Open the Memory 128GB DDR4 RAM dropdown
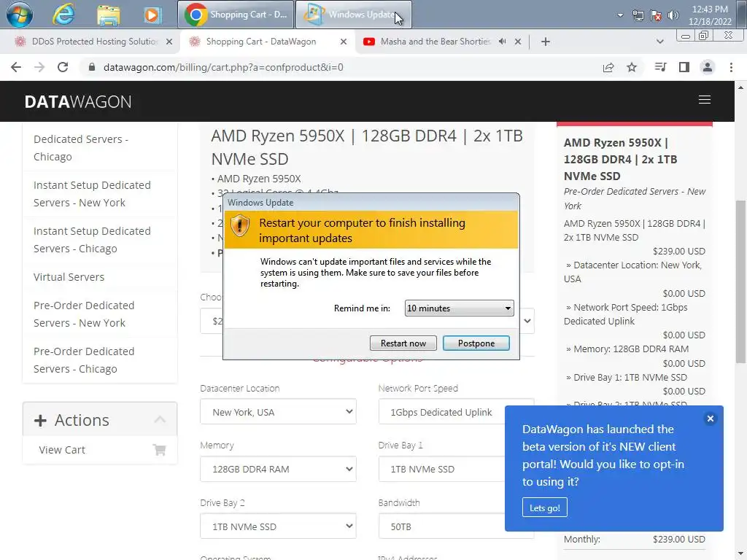747x560 pixels. (x=278, y=469)
